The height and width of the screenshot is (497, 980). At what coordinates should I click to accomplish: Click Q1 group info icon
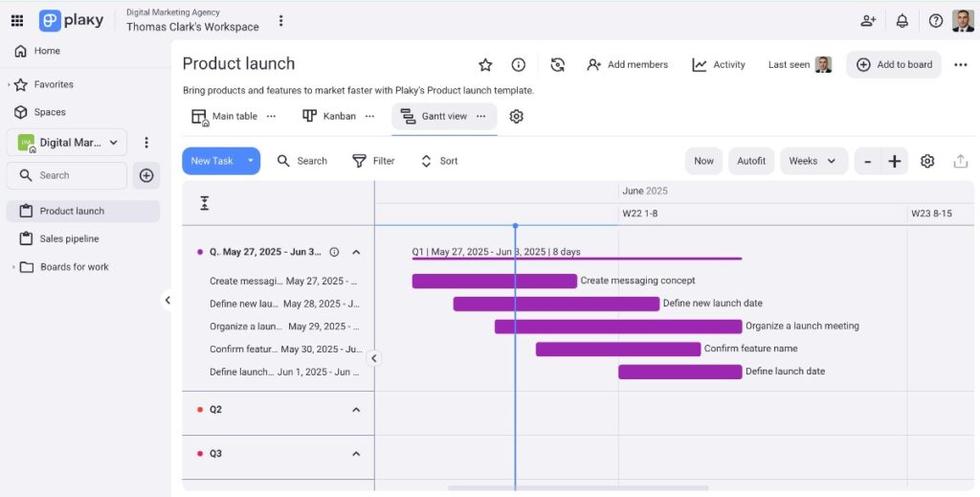[334, 252]
